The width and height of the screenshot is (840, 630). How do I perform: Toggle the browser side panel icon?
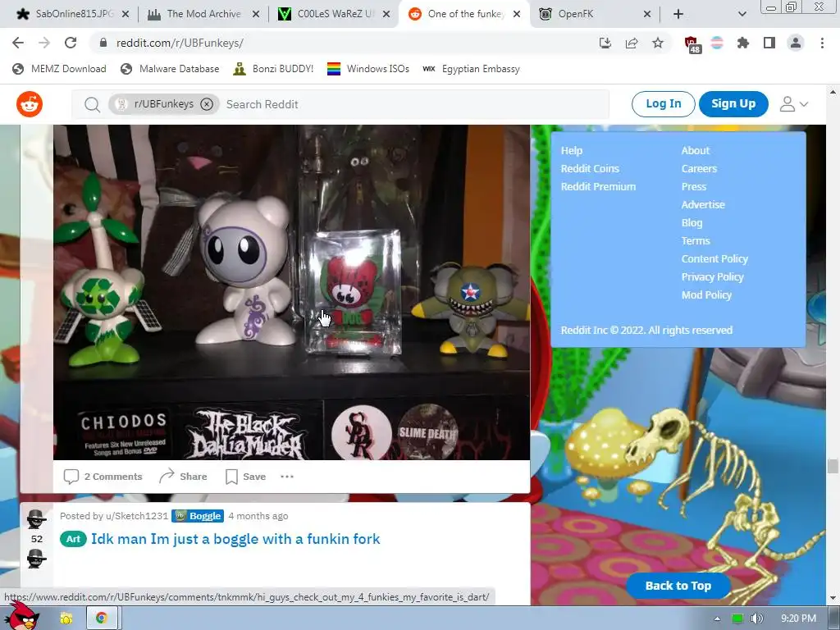coord(769,43)
